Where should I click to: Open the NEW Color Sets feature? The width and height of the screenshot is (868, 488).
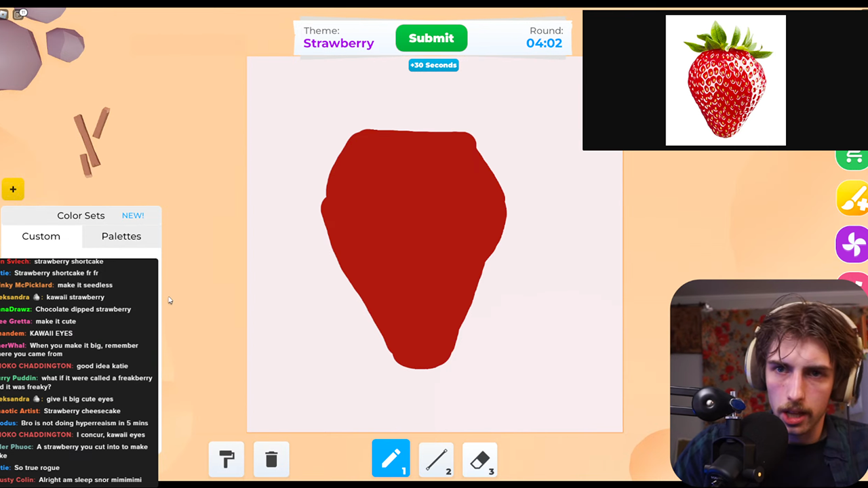click(x=133, y=215)
